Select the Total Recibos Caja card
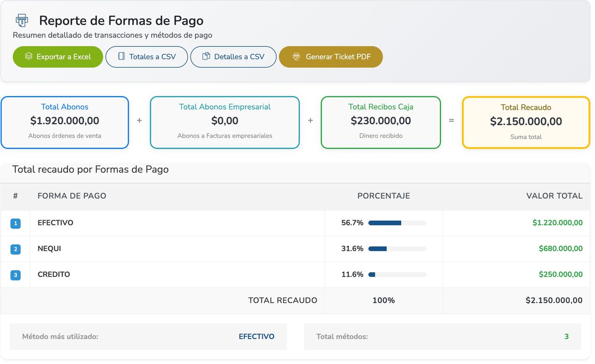 coord(381,122)
